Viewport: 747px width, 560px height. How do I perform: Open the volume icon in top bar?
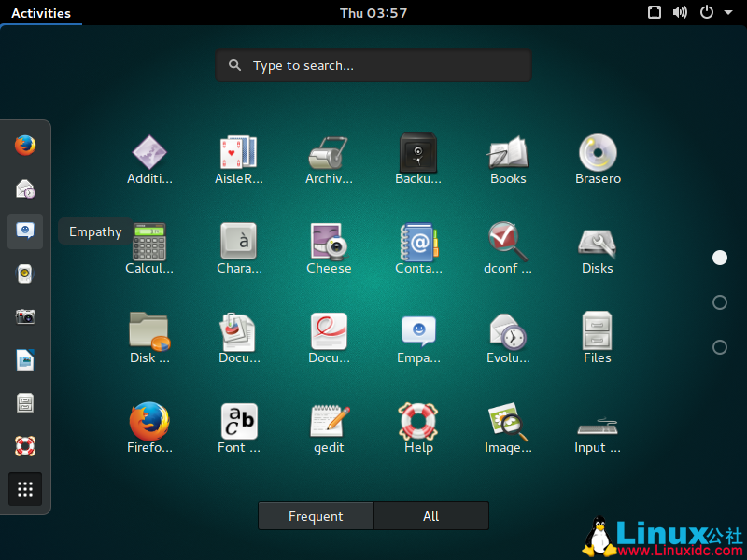[x=680, y=12]
